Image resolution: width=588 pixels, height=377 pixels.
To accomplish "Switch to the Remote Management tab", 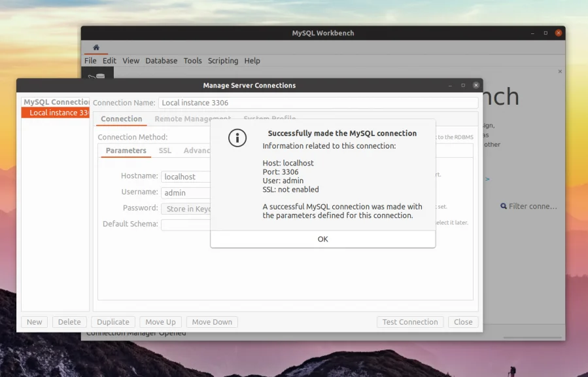I will pyautogui.click(x=192, y=118).
